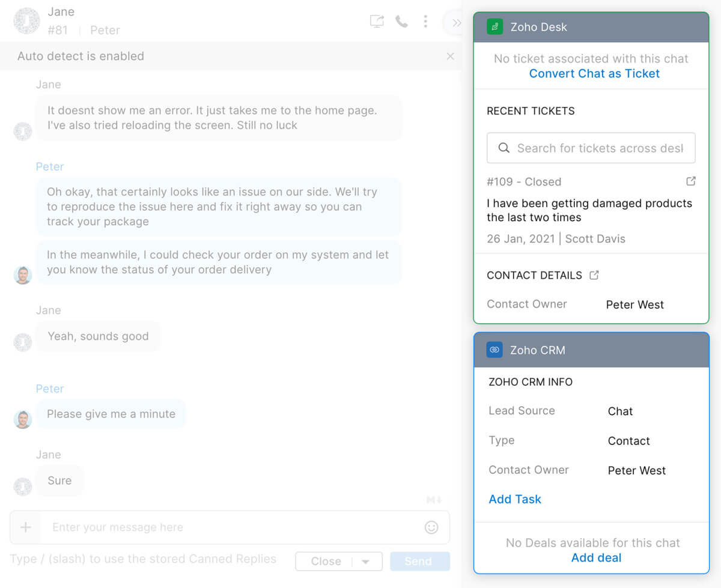This screenshot has width=721, height=588.
Task: Open Contact Details external link icon
Action: pyautogui.click(x=594, y=275)
